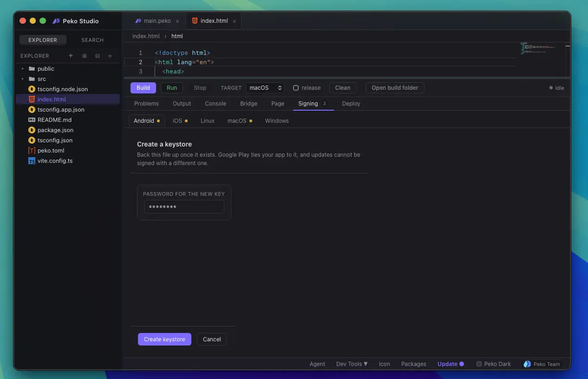Select the macOS signing platform tab

240,121
